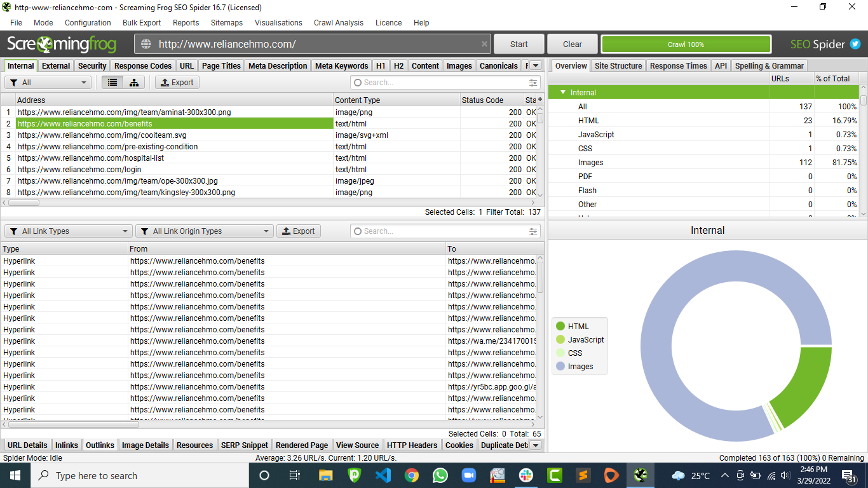Open the All filter dropdown
The height and width of the screenshot is (488, 868).
click(48, 83)
